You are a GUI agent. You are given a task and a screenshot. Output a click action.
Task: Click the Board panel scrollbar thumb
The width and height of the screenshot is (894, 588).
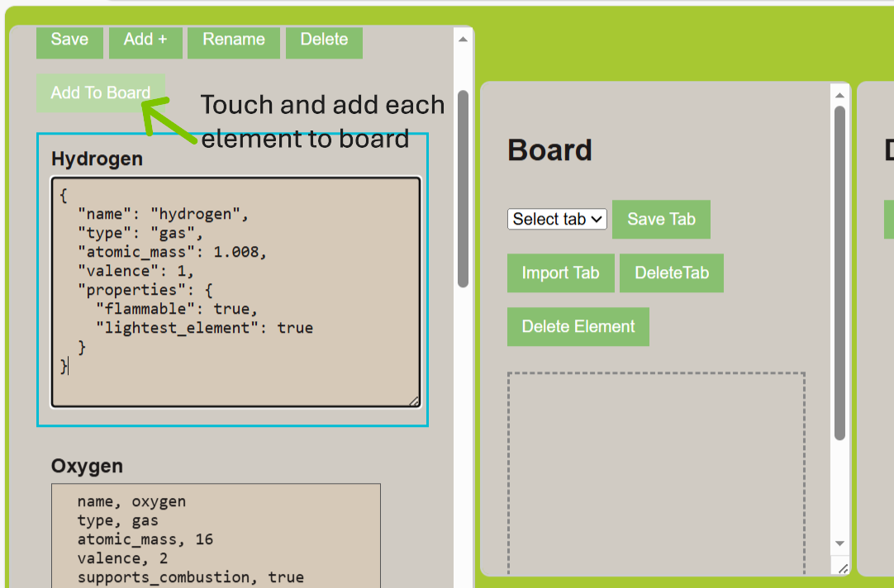[x=840, y=273]
